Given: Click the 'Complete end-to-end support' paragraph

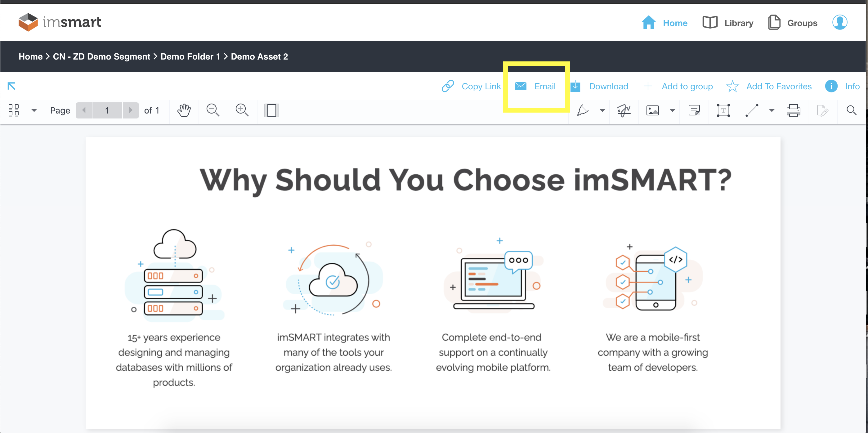Looking at the screenshot, I should pos(493,352).
